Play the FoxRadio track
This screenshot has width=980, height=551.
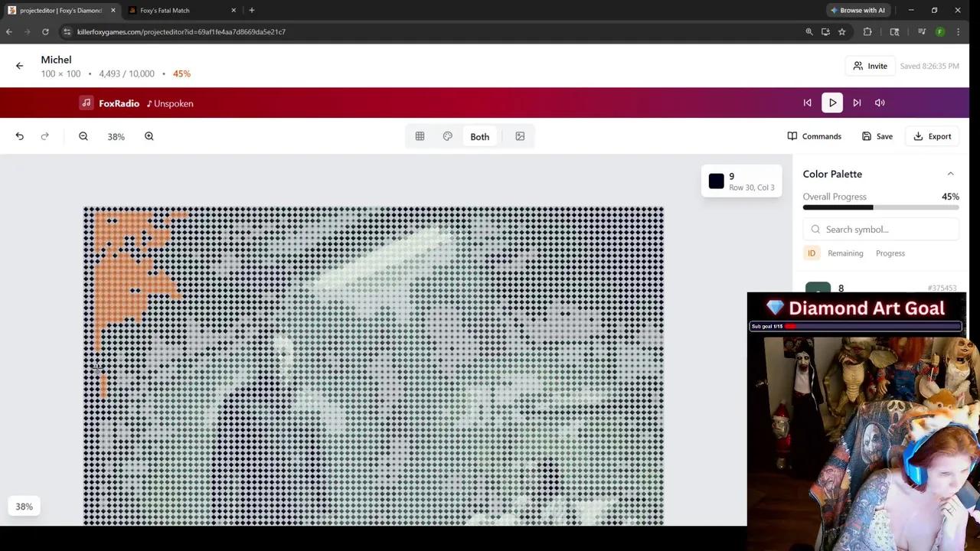(x=832, y=103)
